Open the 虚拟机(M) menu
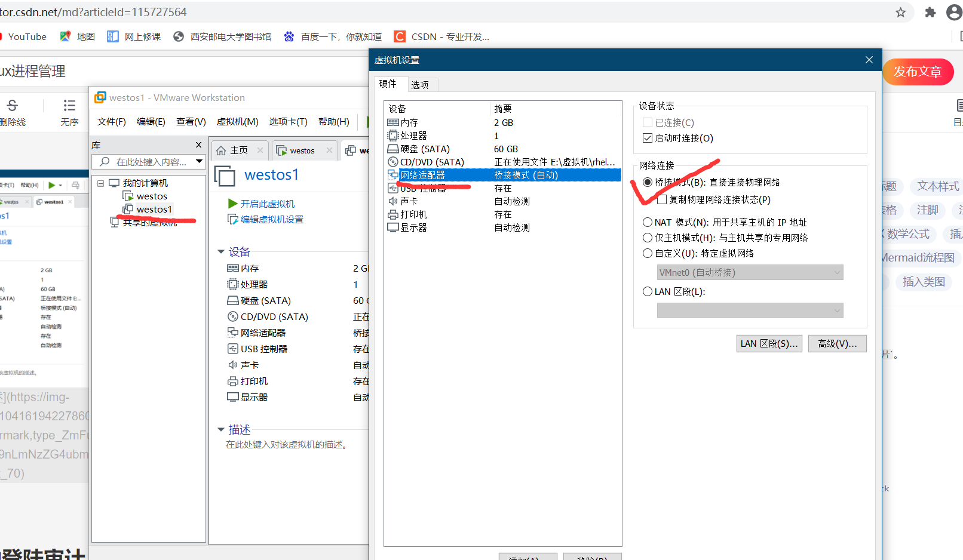This screenshot has height=560, width=963. pos(237,121)
